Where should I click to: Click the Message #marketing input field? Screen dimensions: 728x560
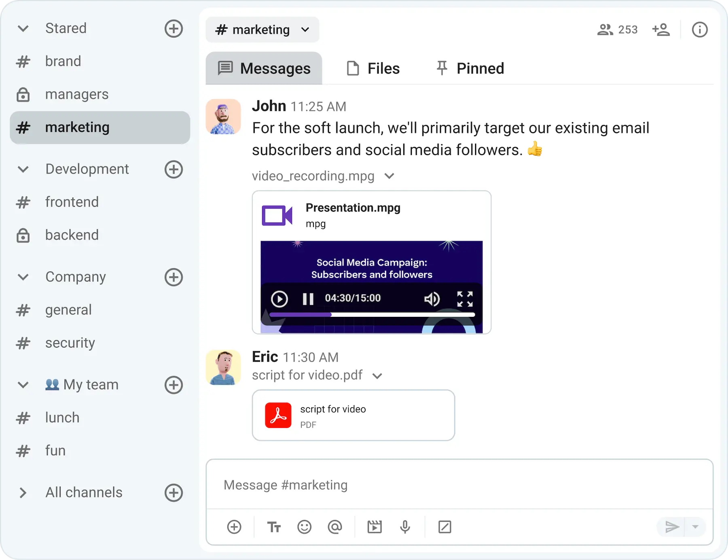coord(459,485)
